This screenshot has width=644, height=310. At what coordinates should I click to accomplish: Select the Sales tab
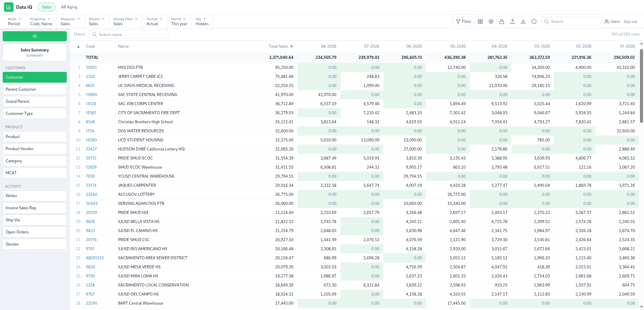(x=47, y=7)
